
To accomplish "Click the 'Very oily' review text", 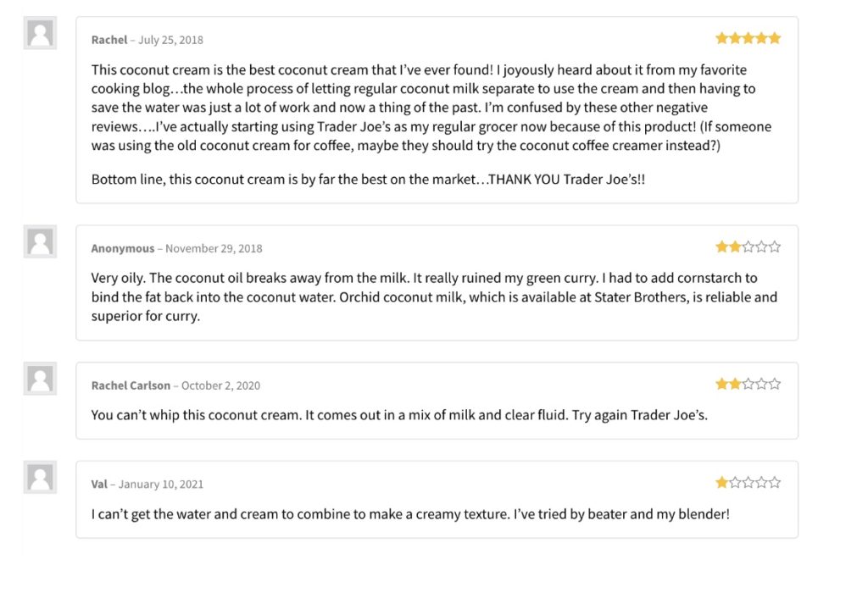I will (x=434, y=297).
